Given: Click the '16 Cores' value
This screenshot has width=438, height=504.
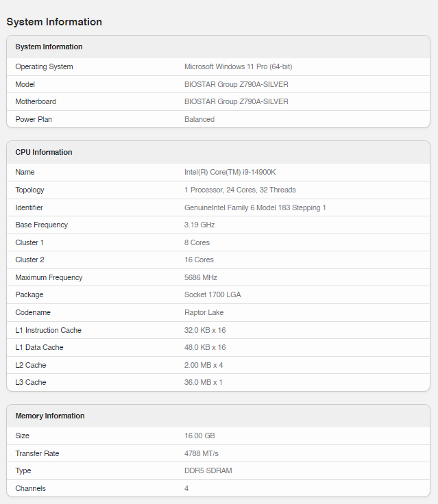Looking at the screenshot, I should click(199, 260).
